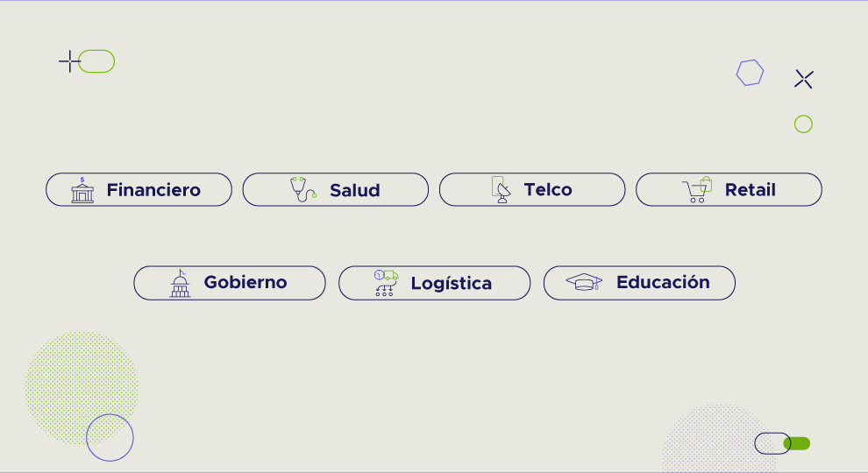868x473 pixels.
Task: Choose the Logística label text
Action: [452, 284]
